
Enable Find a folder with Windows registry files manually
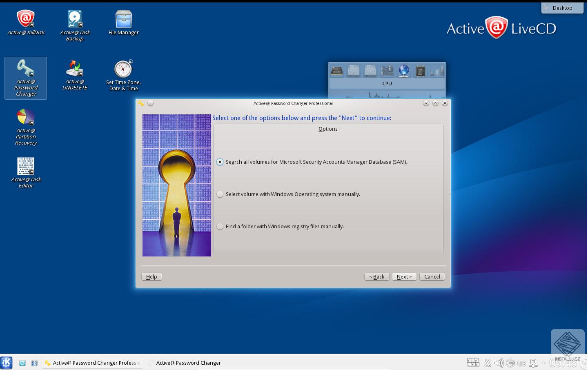tap(220, 226)
